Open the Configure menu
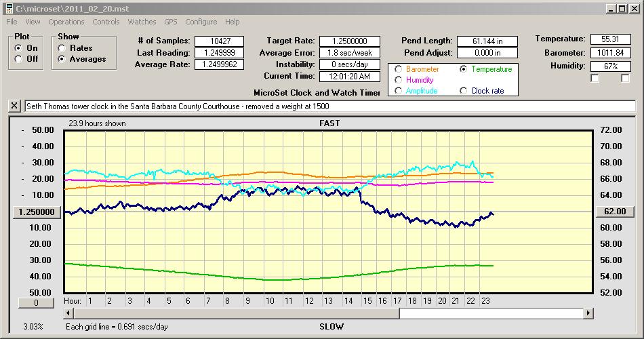The width and height of the screenshot is (644, 339). (201, 22)
